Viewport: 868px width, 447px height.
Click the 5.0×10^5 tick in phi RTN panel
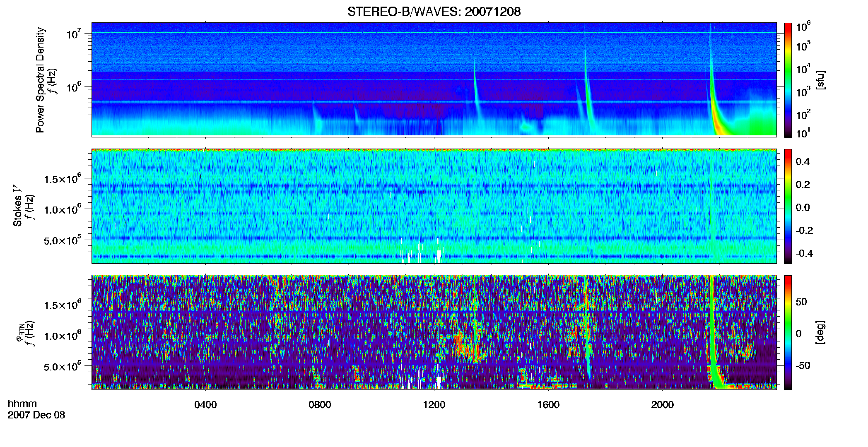pyautogui.click(x=63, y=366)
